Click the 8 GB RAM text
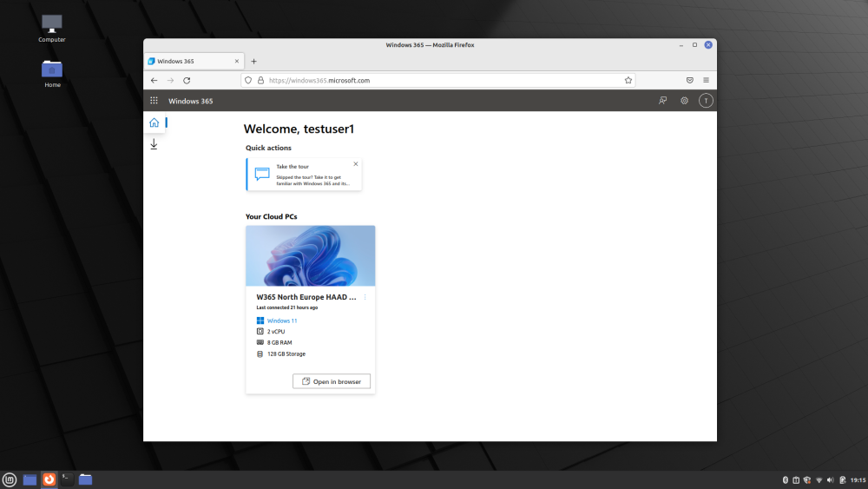 tap(279, 343)
